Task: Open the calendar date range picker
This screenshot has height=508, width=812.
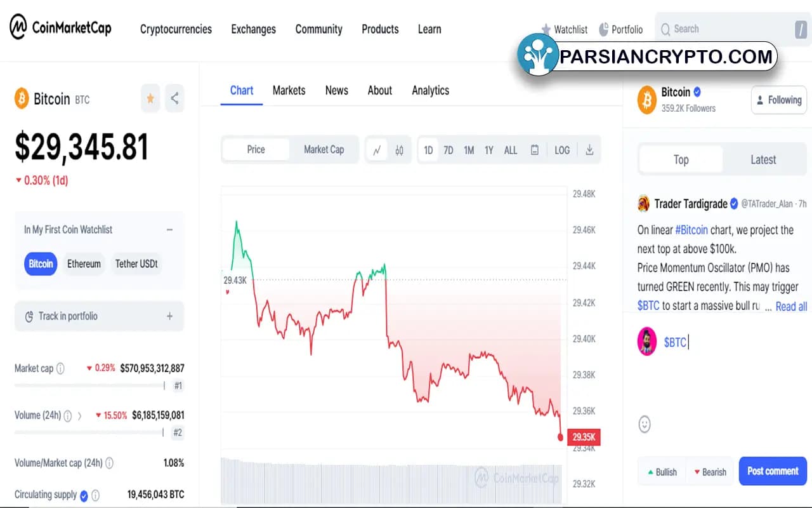Action: 535,150
